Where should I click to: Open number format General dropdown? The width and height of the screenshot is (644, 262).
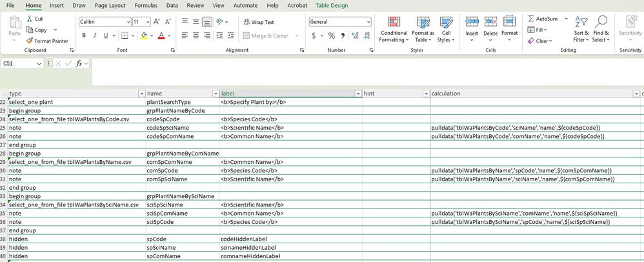(x=368, y=22)
